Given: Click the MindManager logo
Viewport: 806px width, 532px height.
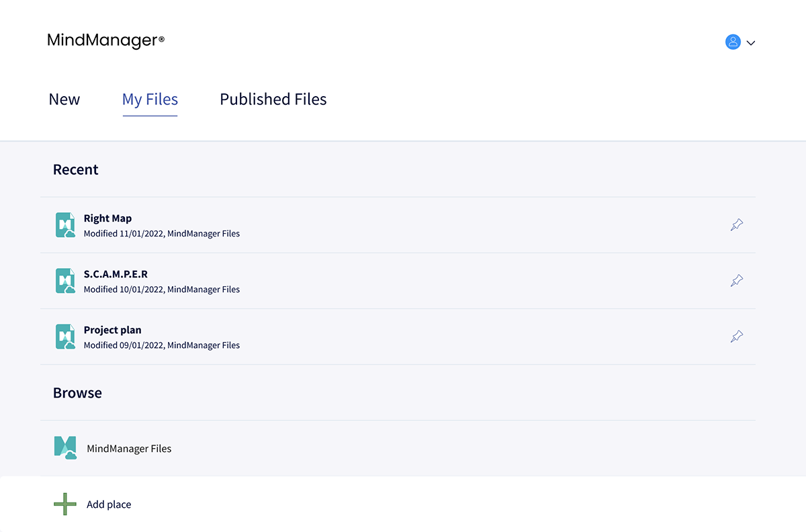Looking at the screenshot, I should [x=106, y=40].
